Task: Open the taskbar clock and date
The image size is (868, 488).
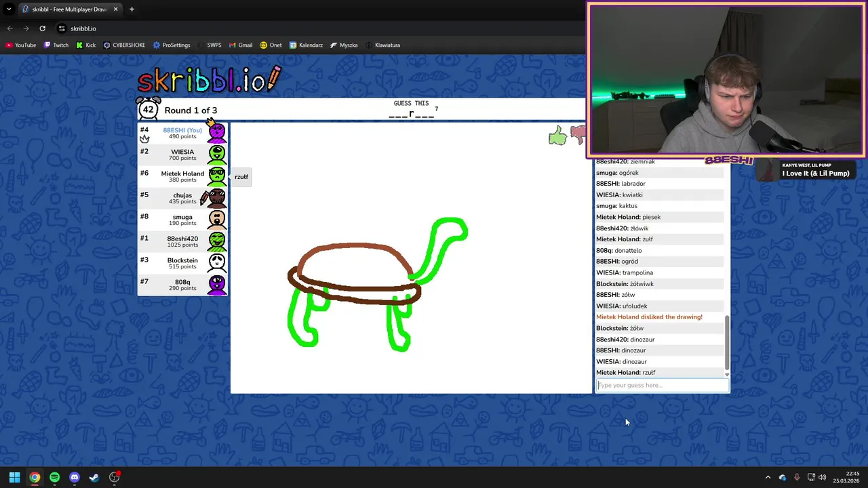Action: [846, 477]
